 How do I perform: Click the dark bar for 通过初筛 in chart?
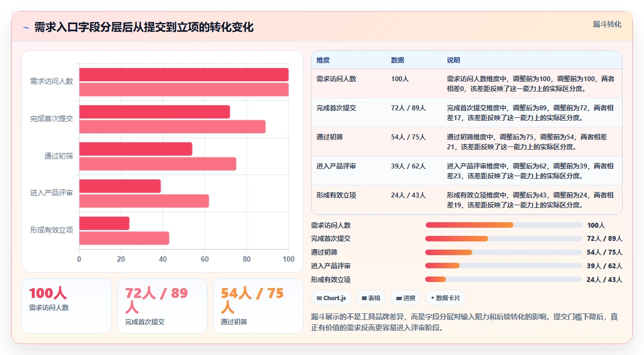pyautogui.click(x=135, y=149)
